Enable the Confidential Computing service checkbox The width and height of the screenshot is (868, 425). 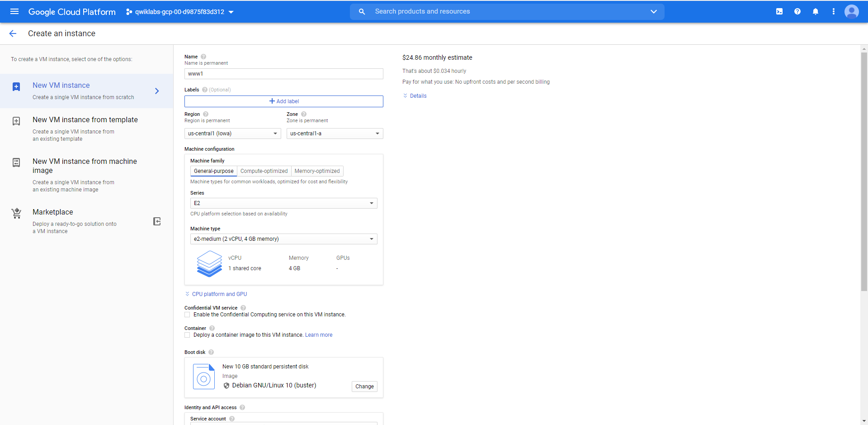187,315
